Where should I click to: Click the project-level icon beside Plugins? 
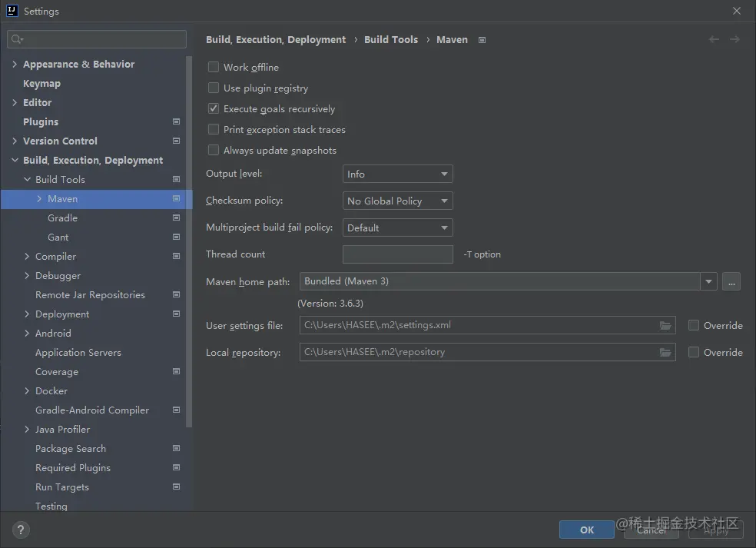click(x=176, y=121)
